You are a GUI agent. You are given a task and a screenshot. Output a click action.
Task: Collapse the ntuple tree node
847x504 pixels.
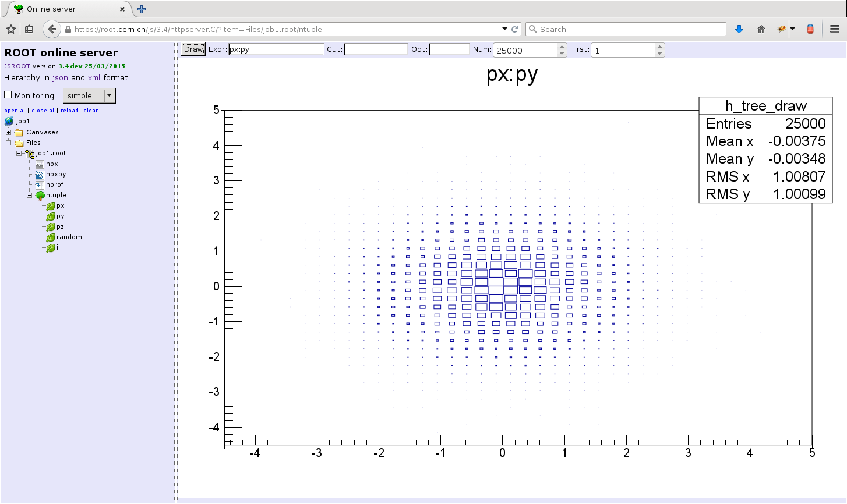30,196
